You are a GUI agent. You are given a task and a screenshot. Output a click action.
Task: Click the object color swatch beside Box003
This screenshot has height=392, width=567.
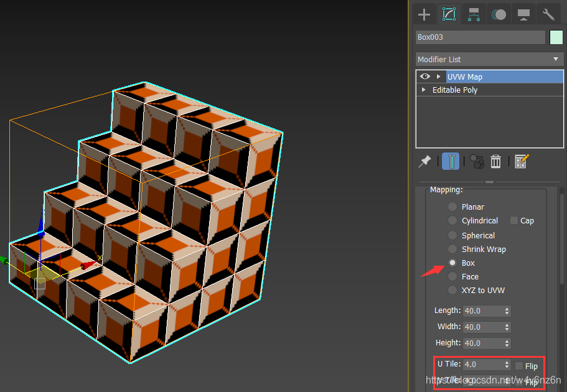point(556,37)
